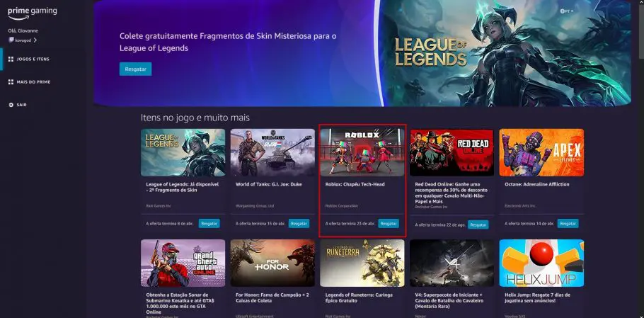Click the globe language icon
The image size is (644, 318).
point(563,11)
